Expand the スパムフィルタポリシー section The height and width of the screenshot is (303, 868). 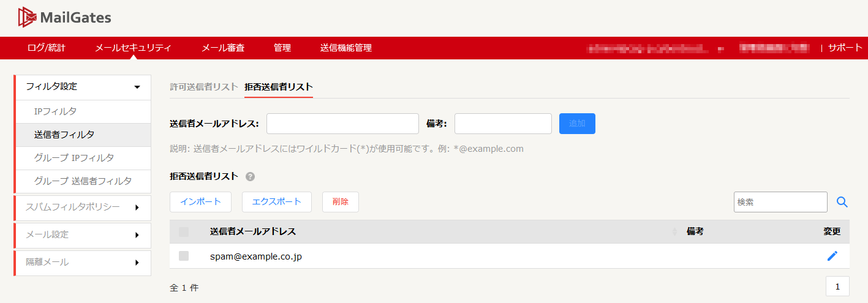(83, 207)
